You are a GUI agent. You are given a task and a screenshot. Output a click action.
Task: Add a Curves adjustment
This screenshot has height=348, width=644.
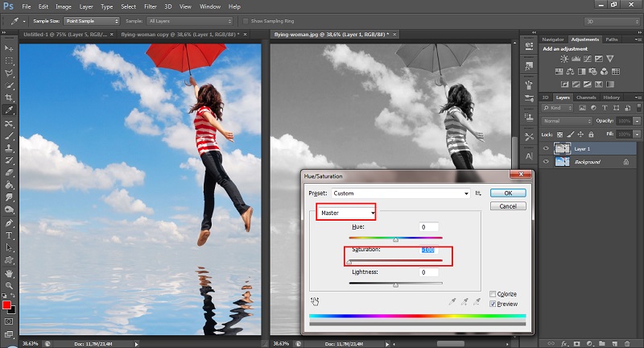[x=588, y=59]
